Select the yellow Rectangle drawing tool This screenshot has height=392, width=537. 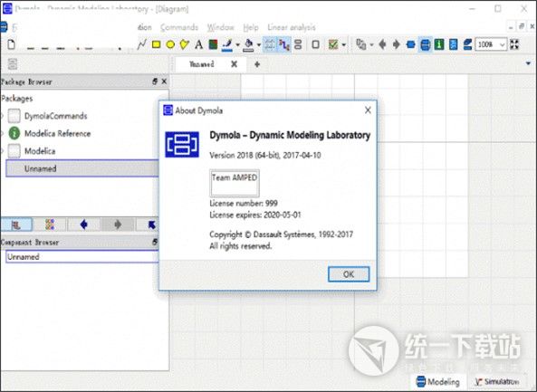coord(156,44)
